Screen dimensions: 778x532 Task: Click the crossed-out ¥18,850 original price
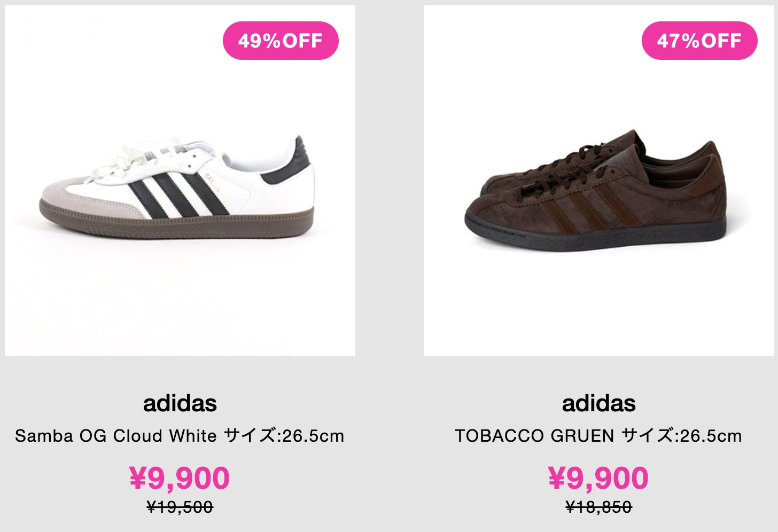(x=598, y=507)
